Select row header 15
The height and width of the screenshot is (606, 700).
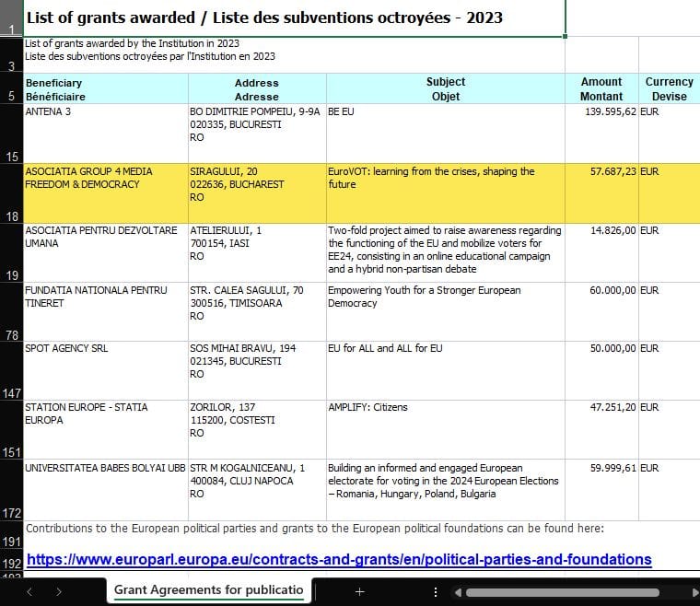[12, 134]
